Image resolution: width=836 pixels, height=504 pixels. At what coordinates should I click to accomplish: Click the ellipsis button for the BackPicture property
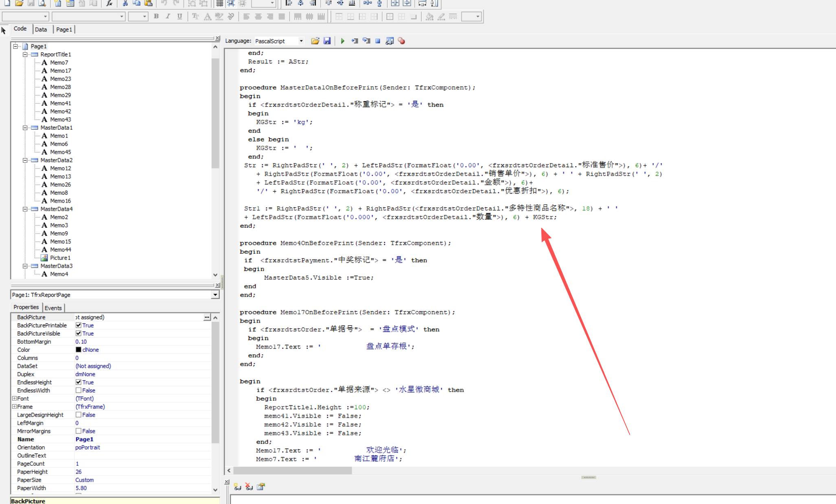207,317
